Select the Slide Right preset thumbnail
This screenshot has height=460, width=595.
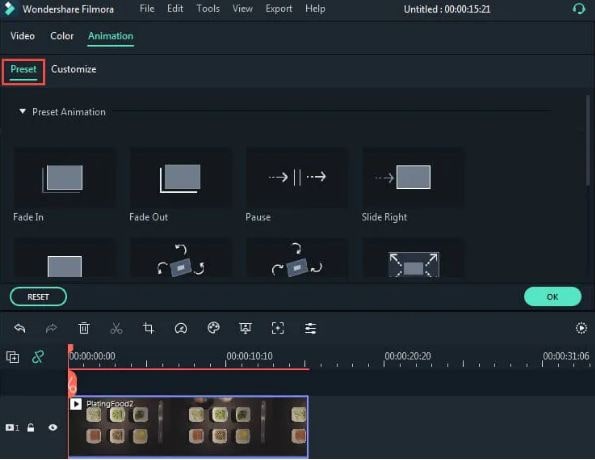coord(413,178)
